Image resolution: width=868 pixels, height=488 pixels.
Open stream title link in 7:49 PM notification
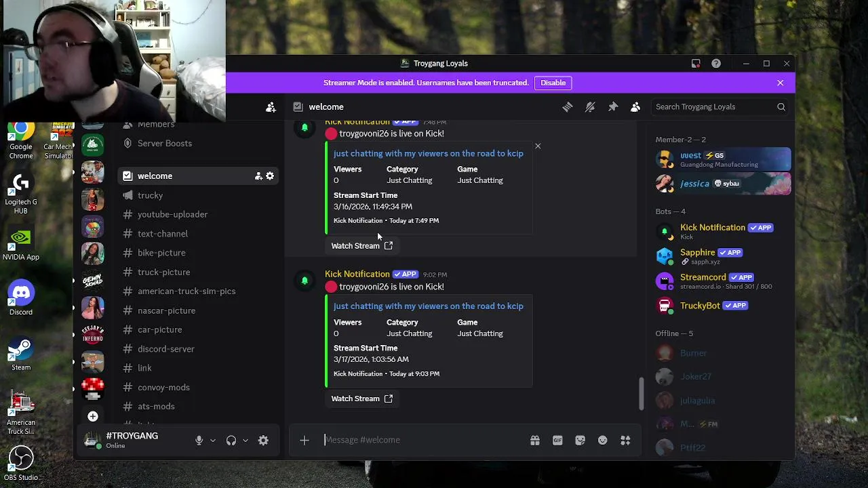(429, 154)
